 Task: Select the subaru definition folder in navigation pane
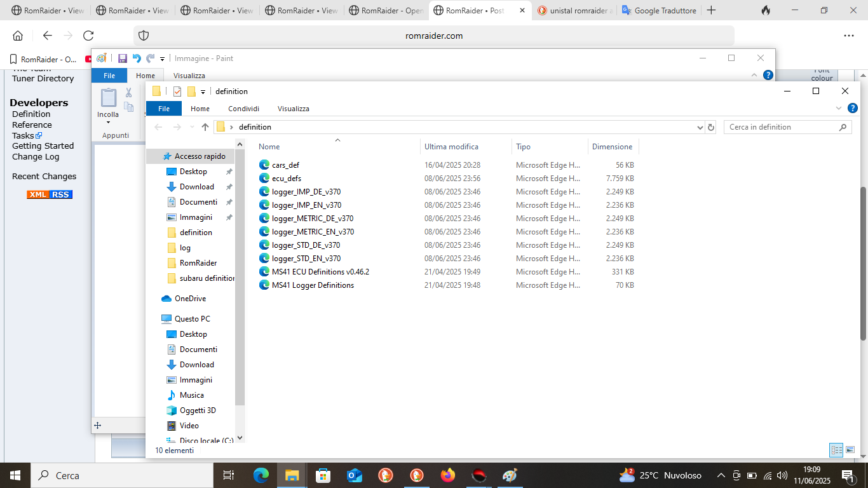(x=207, y=278)
